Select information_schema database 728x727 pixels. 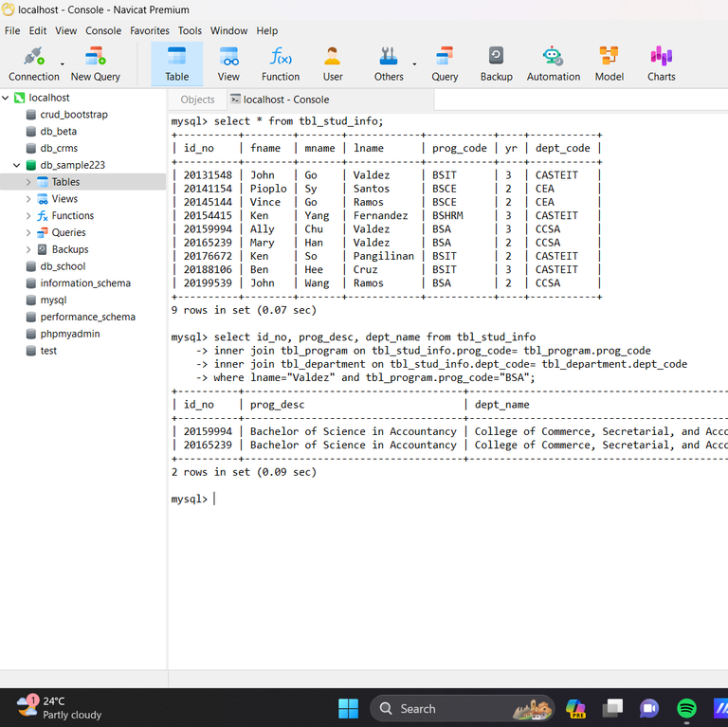click(x=85, y=283)
